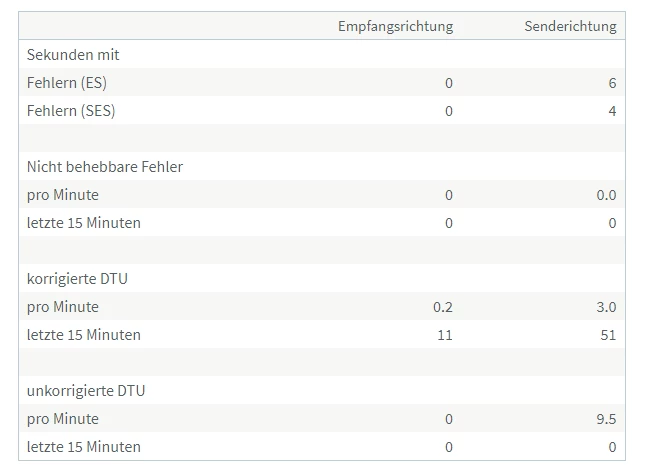The width and height of the screenshot is (662, 470).
Task: Select 'letzte 15 Minuten' under unkorrigierte DTU
Action: [x=84, y=447]
